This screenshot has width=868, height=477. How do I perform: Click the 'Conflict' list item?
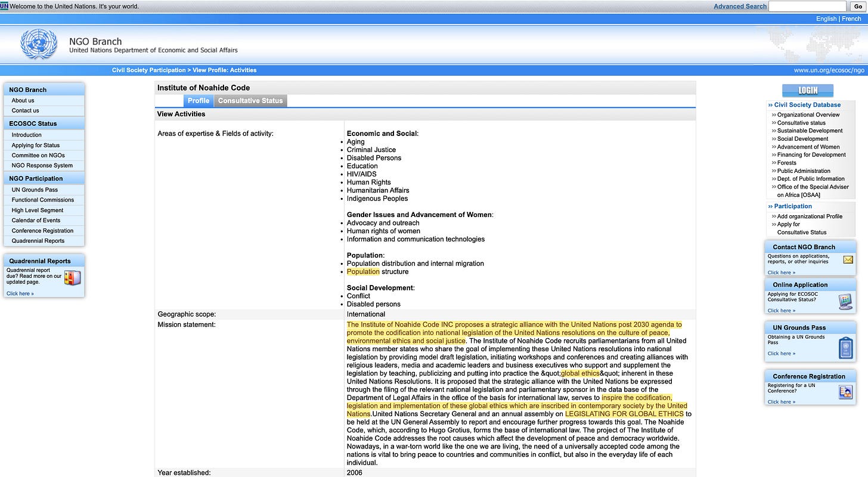pyautogui.click(x=358, y=296)
